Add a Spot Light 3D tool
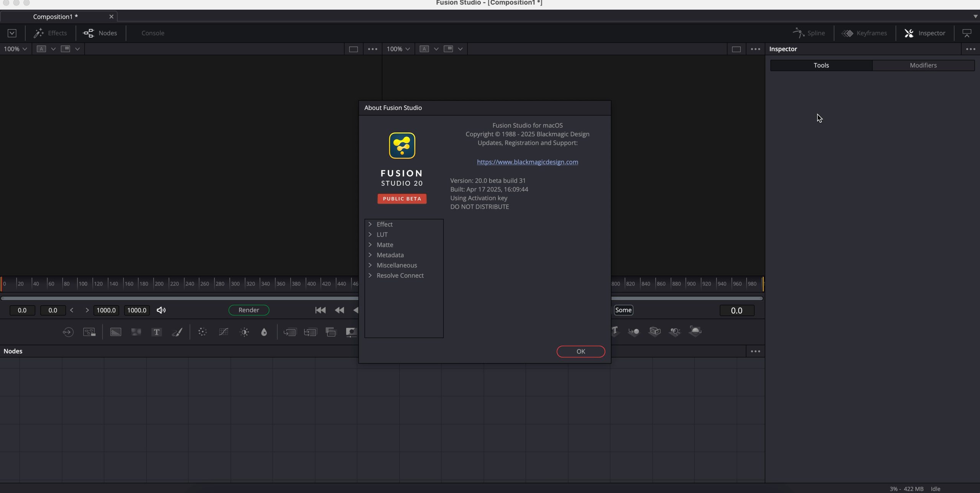This screenshot has height=493, width=980. tap(675, 331)
